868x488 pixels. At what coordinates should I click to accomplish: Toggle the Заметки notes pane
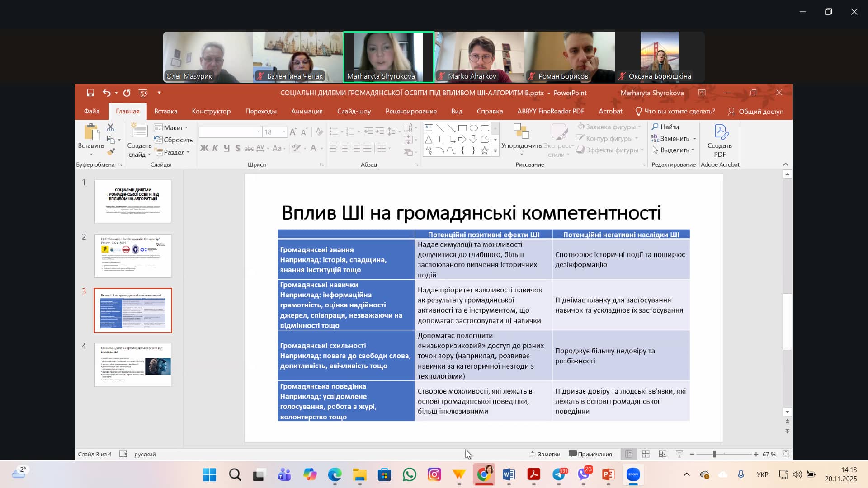coord(545,454)
